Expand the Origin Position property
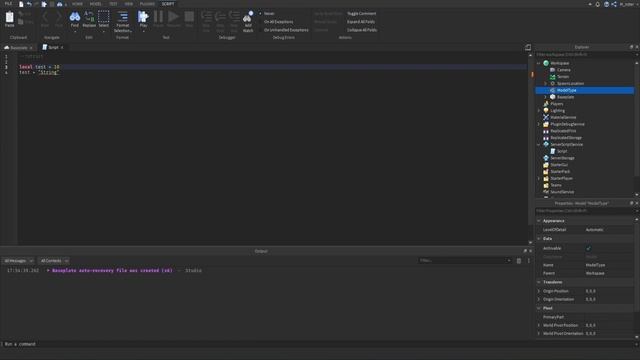 point(539,291)
